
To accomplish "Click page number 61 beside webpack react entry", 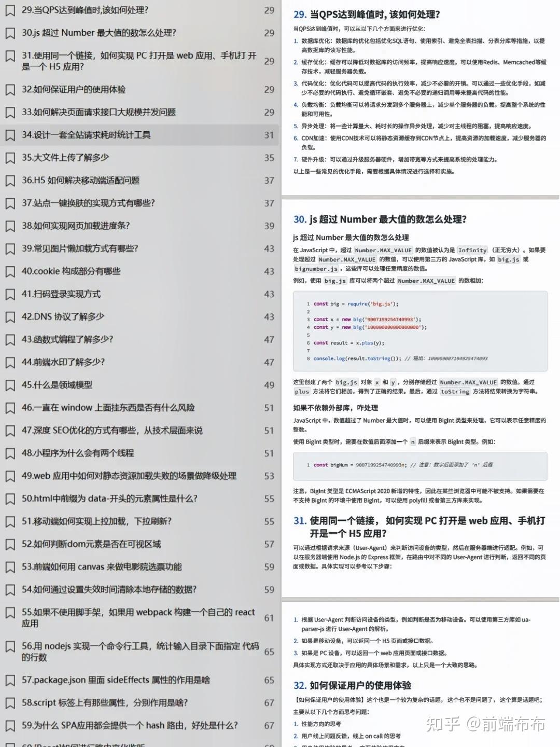I will coord(269,618).
